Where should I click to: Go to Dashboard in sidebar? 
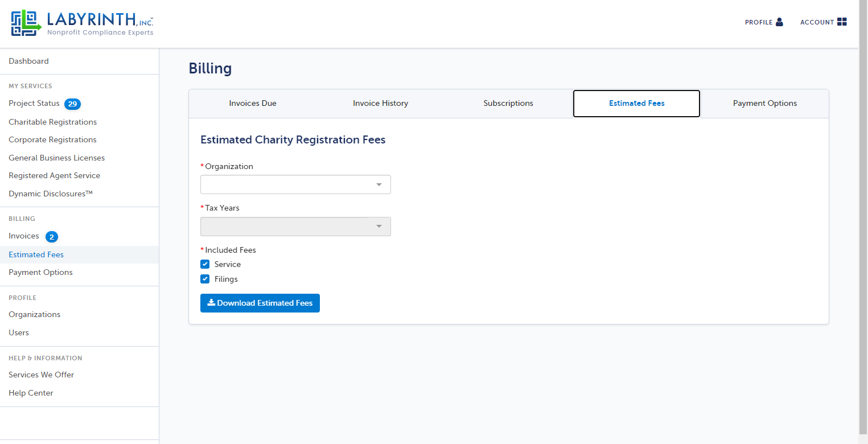[x=28, y=61]
